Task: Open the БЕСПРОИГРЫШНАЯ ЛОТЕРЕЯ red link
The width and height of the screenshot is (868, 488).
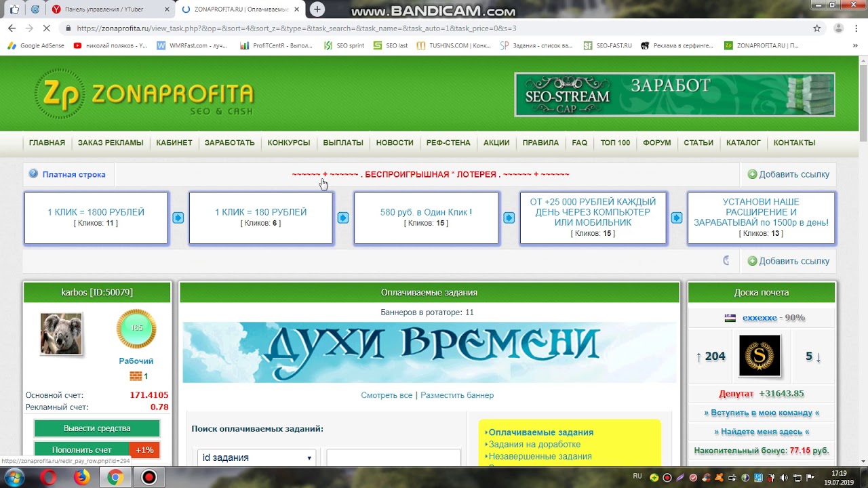Action: coord(431,174)
